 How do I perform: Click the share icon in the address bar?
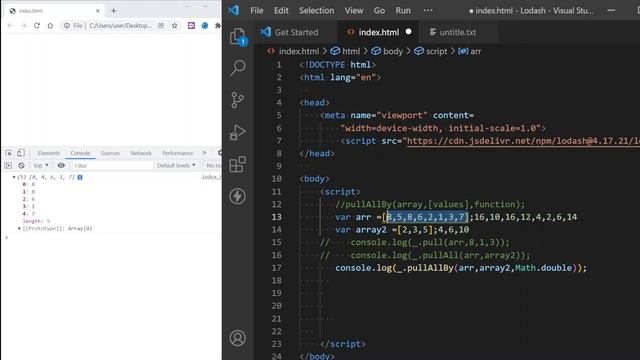tap(161, 25)
